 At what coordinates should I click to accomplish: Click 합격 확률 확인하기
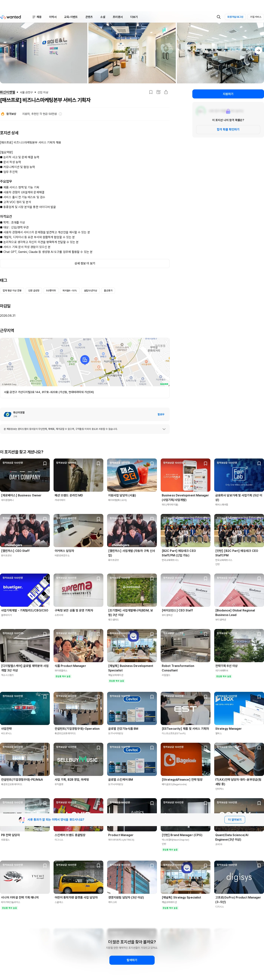pyautogui.click(x=228, y=129)
